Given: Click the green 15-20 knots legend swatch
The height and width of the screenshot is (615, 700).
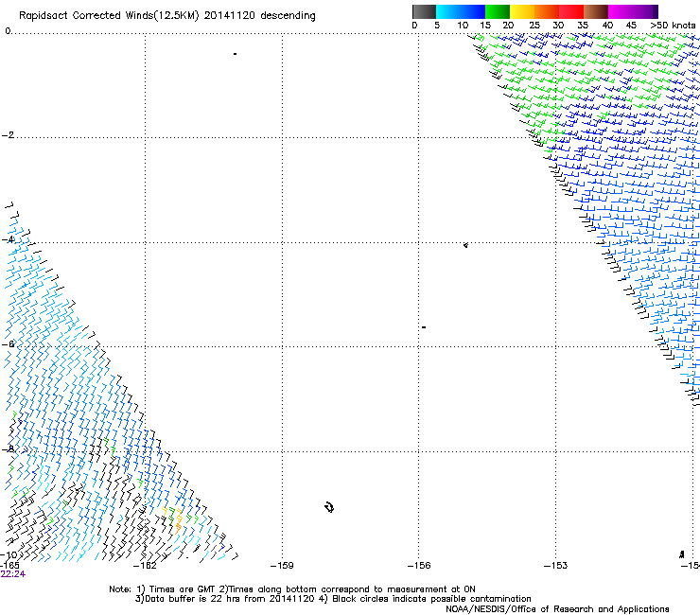Looking at the screenshot, I should coord(498,11).
